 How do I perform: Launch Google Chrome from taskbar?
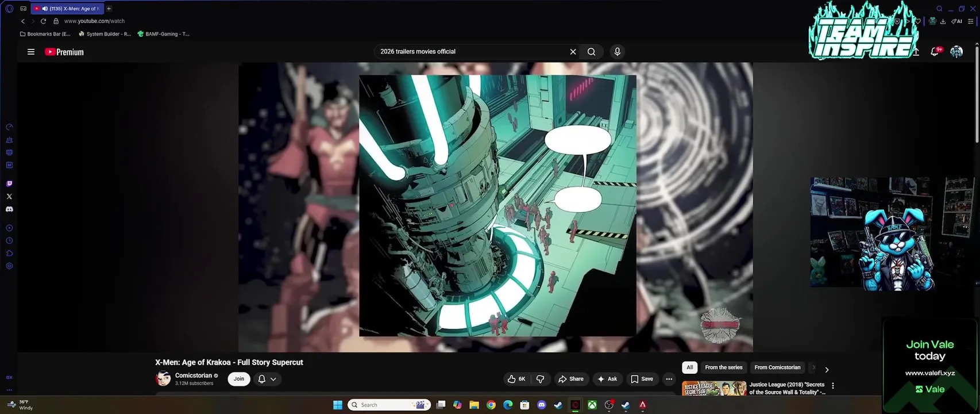tap(491, 405)
